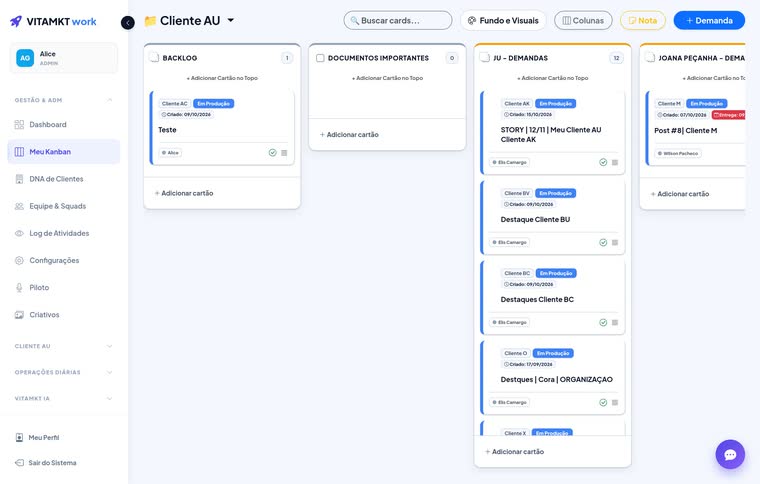
Task: Mark Destaques Cliente BC card complete
Action: pyautogui.click(x=603, y=322)
